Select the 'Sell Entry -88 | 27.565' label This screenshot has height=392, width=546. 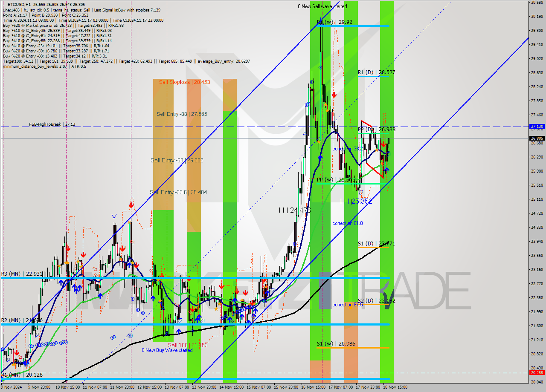tap(182, 114)
